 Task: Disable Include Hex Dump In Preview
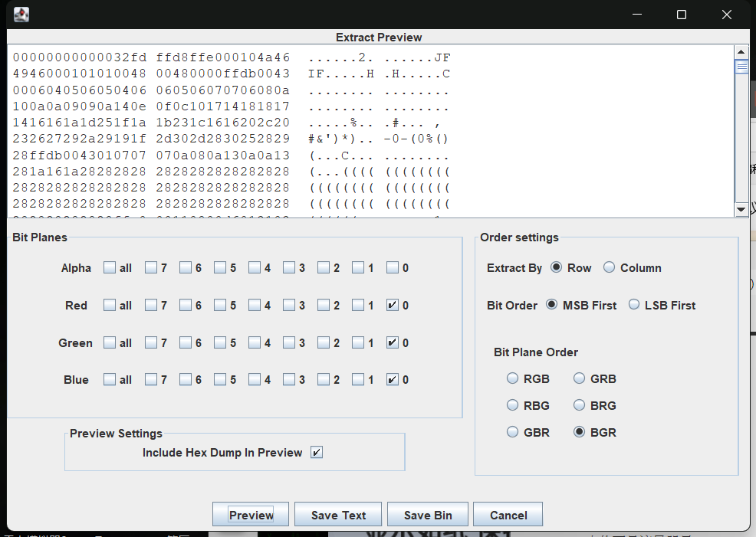coord(317,453)
